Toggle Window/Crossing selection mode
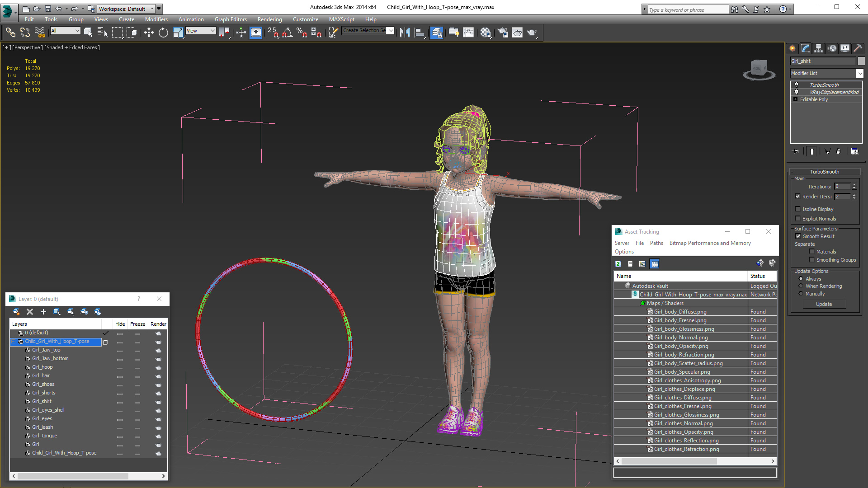The height and width of the screenshot is (488, 868). point(132,32)
